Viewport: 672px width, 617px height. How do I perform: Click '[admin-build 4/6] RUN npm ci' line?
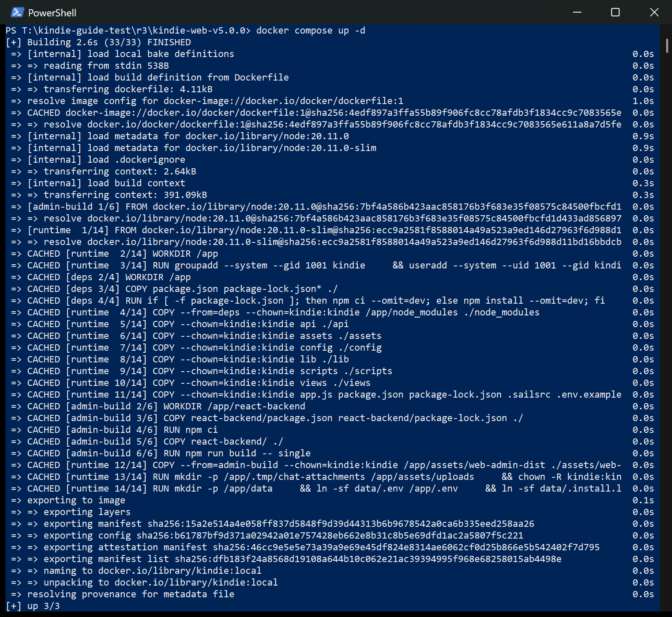(142, 430)
